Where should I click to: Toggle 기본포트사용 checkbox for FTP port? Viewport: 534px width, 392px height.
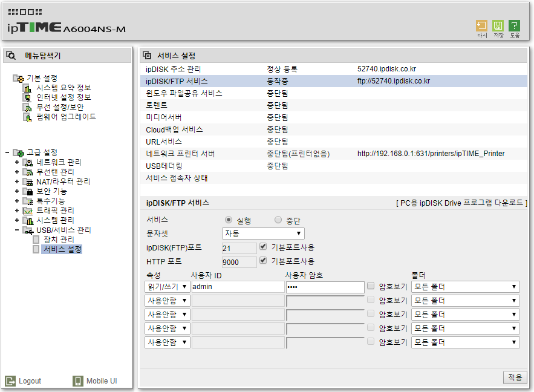(263, 247)
